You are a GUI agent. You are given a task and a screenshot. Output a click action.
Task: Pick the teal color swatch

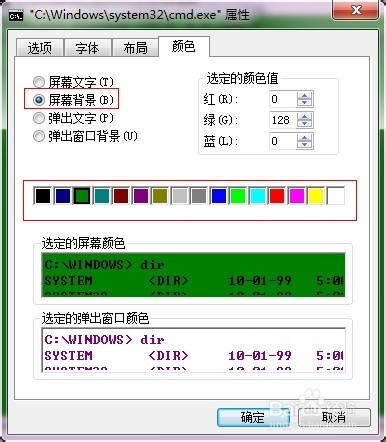[x=102, y=196]
